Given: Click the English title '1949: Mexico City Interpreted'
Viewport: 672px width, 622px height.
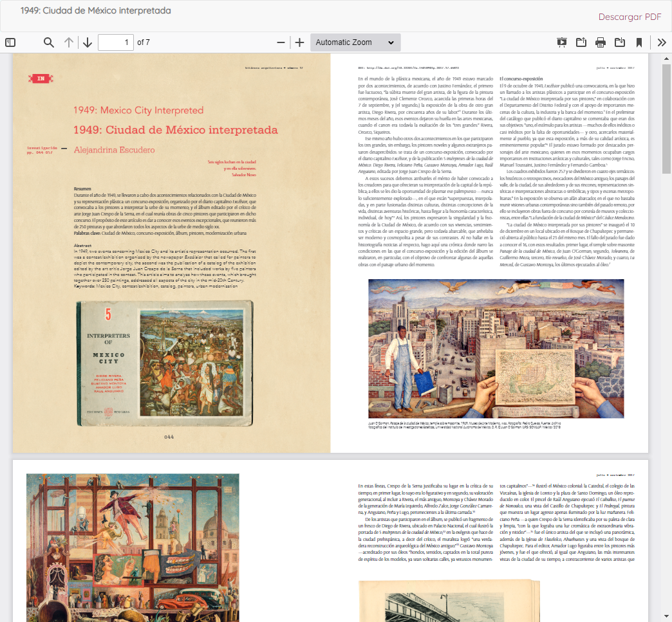Looking at the screenshot, I should pos(138,110).
